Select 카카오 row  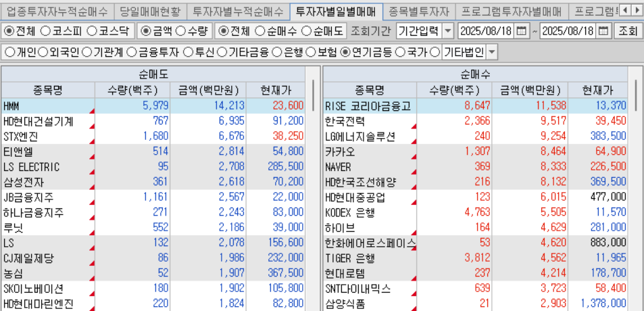(476, 151)
